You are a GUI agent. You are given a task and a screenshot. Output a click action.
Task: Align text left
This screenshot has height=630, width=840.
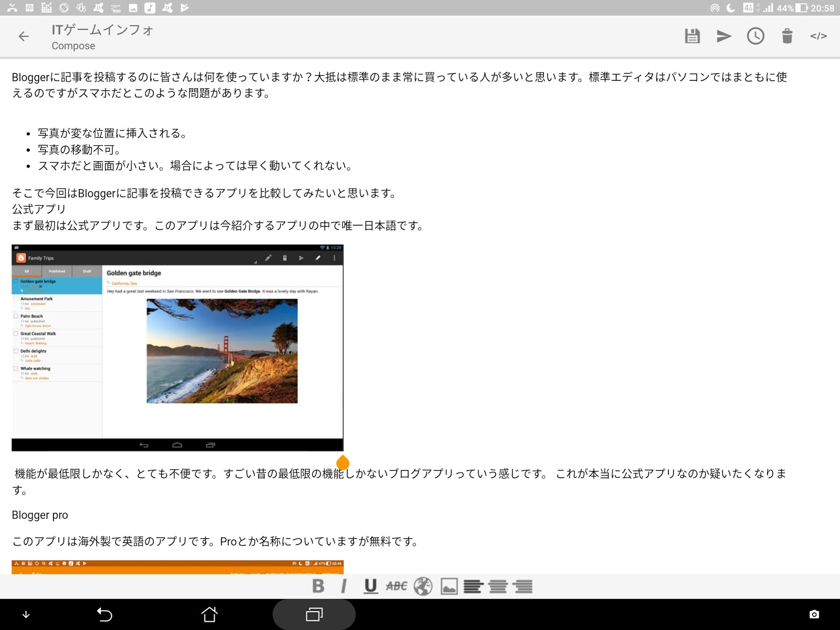tap(473, 586)
